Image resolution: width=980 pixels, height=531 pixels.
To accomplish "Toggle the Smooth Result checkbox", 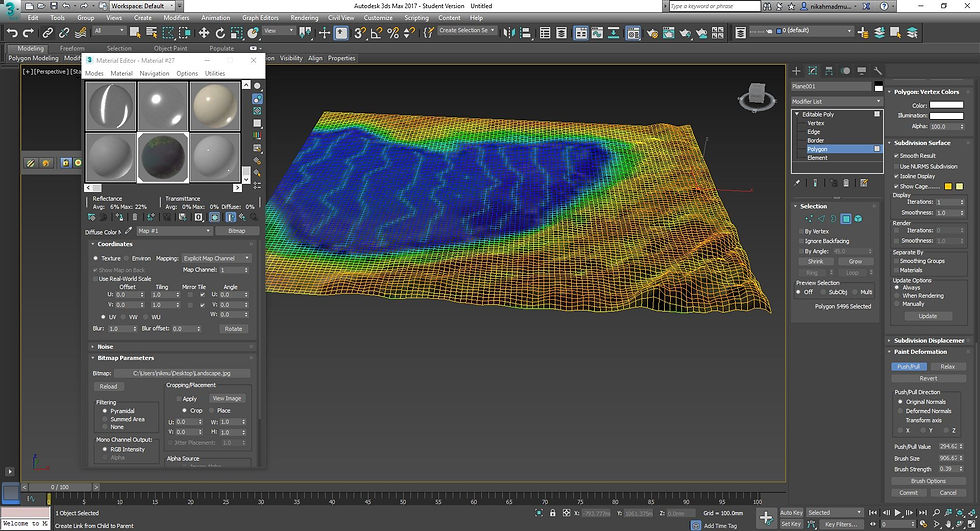I will pyautogui.click(x=896, y=156).
